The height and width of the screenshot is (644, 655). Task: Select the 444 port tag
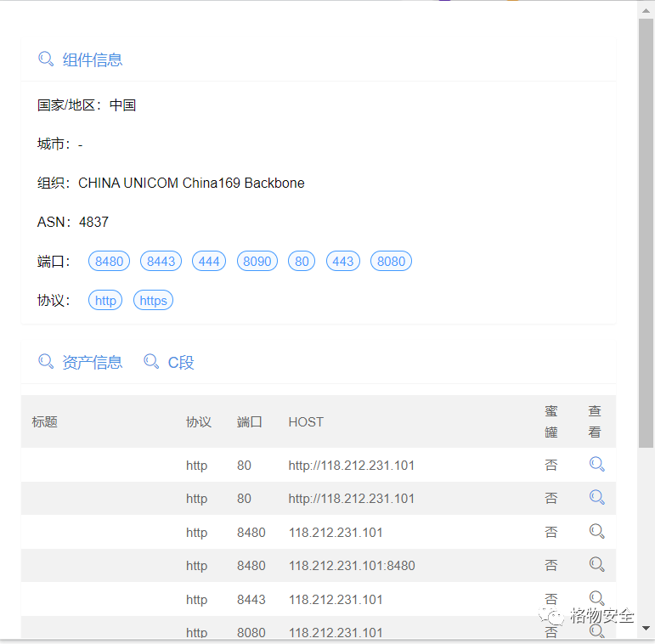pos(209,261)
